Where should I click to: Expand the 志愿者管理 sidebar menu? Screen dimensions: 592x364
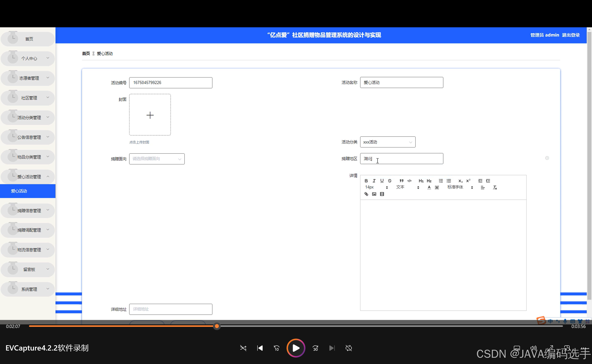click(28, 78)
